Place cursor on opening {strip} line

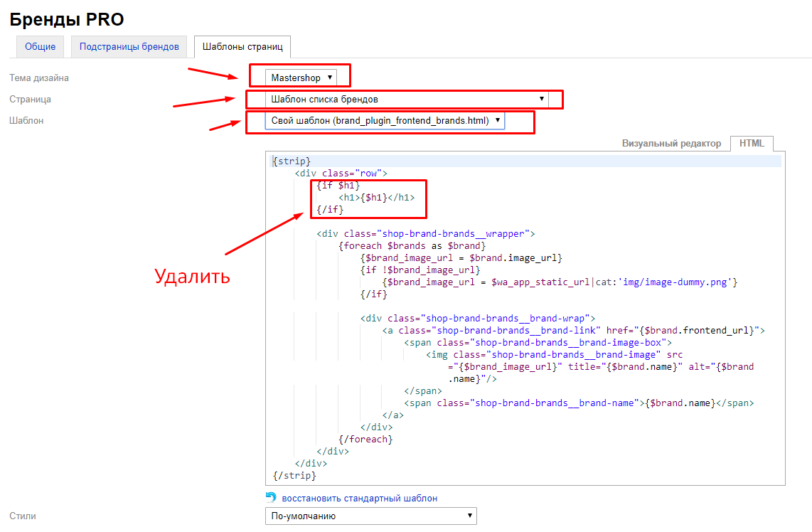coord(292,161)
